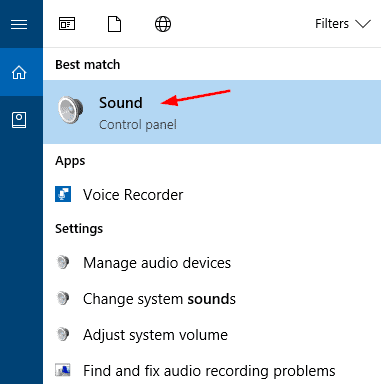Viewport: 381px width, 384px height.
Task: Open the hamburger menu in the sidebar
Action: [19, 24]
